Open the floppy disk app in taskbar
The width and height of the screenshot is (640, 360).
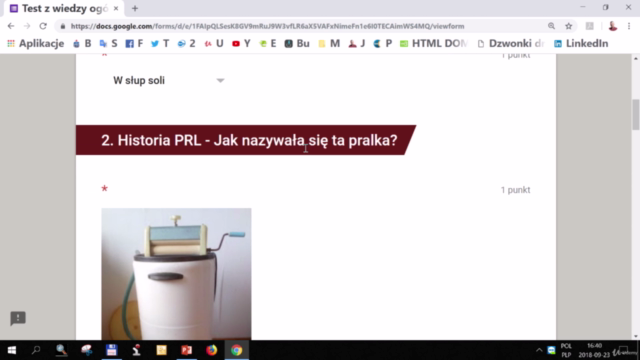pyautogui.click(x=111, y=350)
